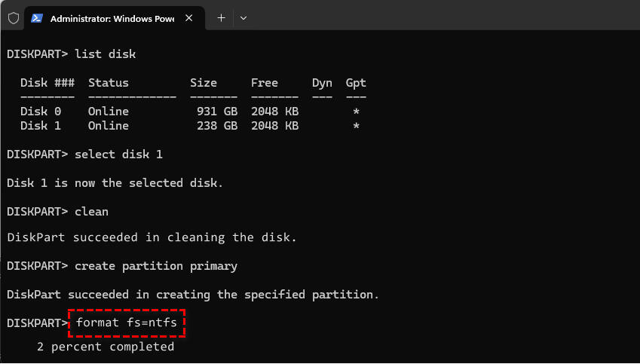Select the Administrator: Windows PowerShell tab title
640x364 pixels.
(x=112, y=18)
